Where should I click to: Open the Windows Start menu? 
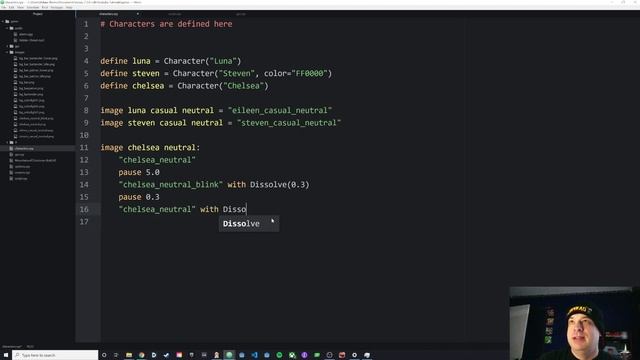(6, 355)
